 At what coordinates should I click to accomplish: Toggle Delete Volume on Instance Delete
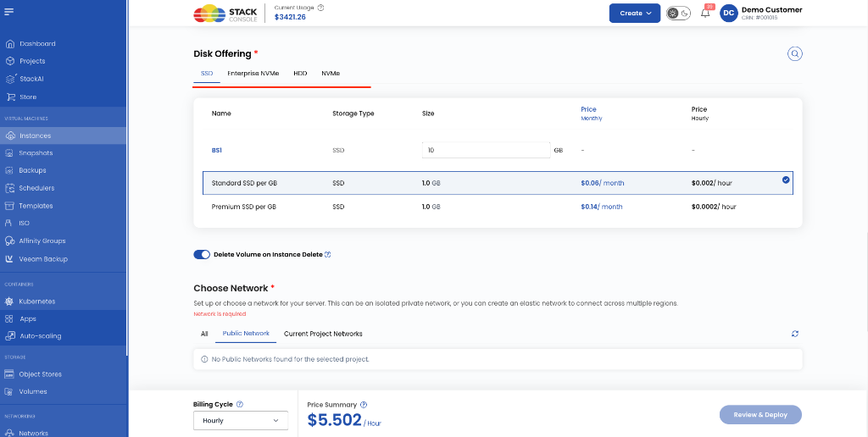[202, 254]
